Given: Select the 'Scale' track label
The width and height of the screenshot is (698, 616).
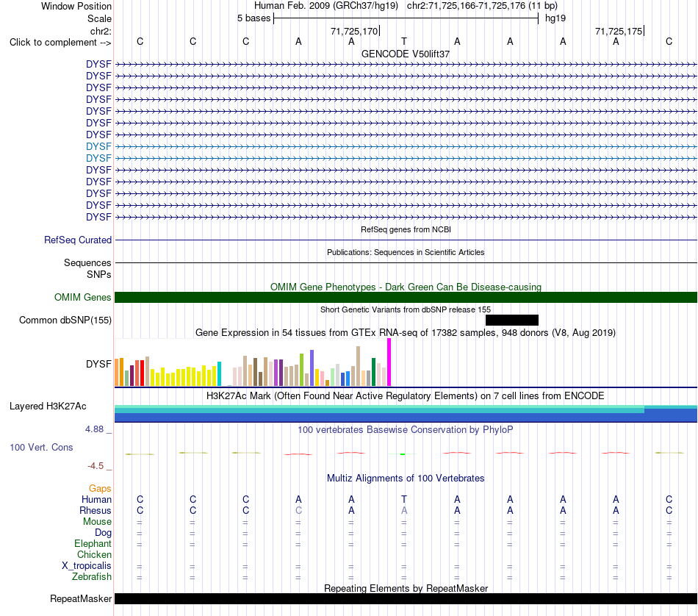Looking at the screenshot, I should (99, 18).
